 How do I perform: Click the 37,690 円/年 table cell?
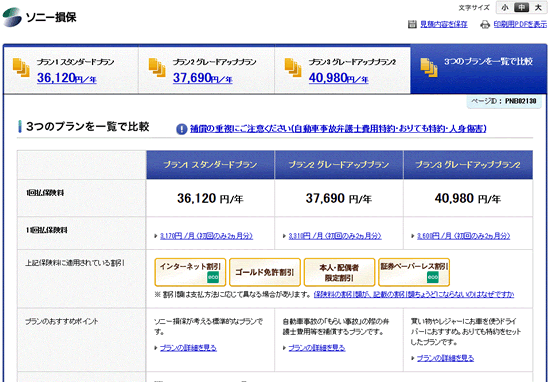[x=339, y=198]
